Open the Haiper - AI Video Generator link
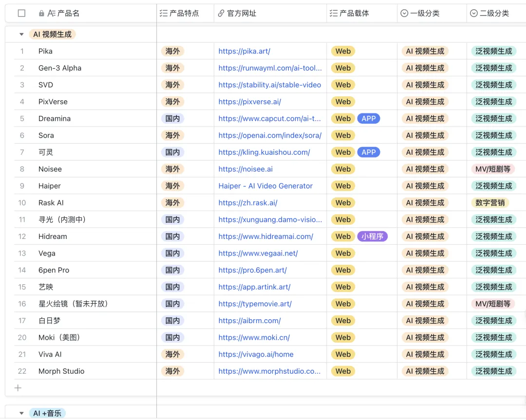Viewport: 526px width, 420px height. point(265,186)
